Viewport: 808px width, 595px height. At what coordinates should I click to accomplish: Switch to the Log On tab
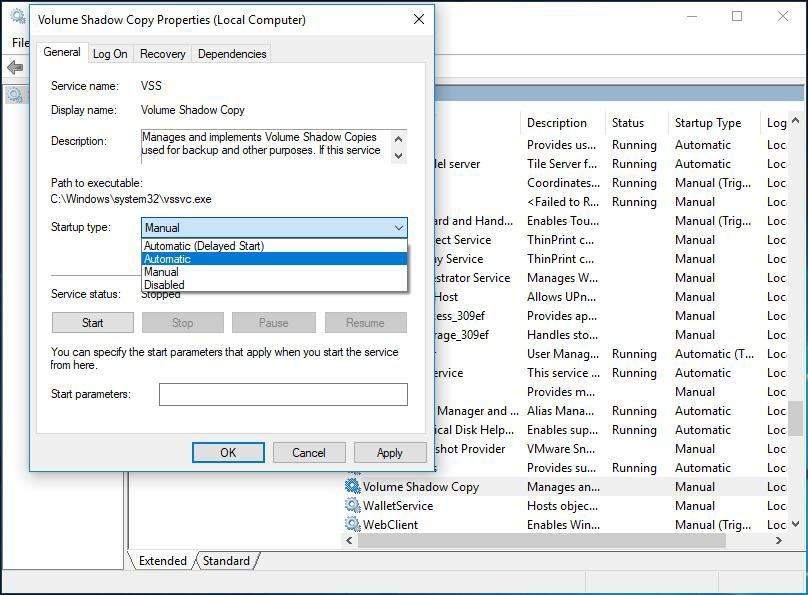[110, 53]
